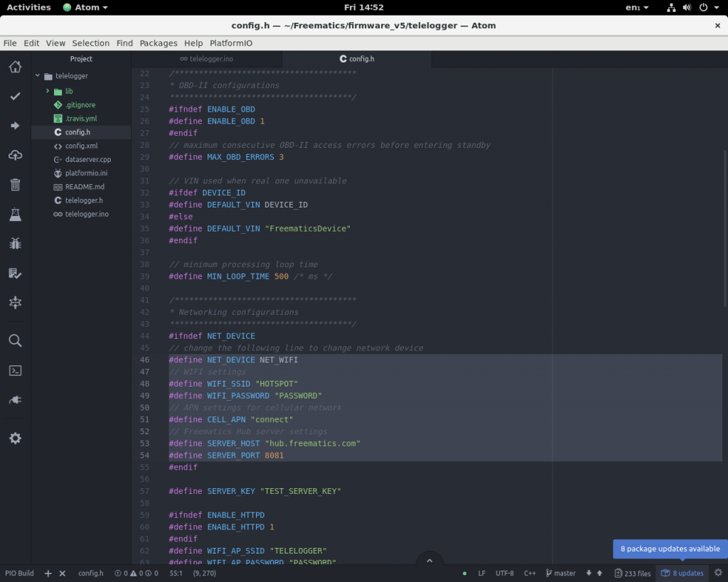Screen dimensions: 728x582
Task: Open the PlatformIO terminal icon
Action: [x=15, y=370]
